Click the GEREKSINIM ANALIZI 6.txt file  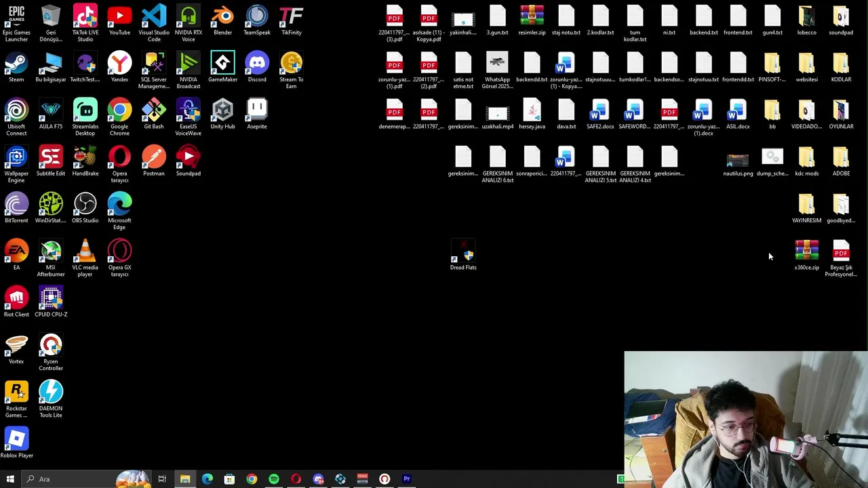497,165
